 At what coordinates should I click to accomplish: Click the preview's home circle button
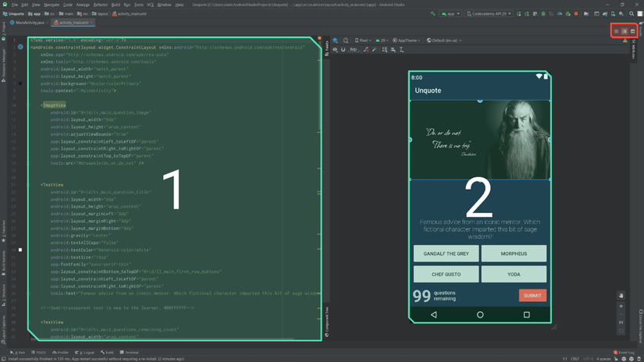(480, 315)
